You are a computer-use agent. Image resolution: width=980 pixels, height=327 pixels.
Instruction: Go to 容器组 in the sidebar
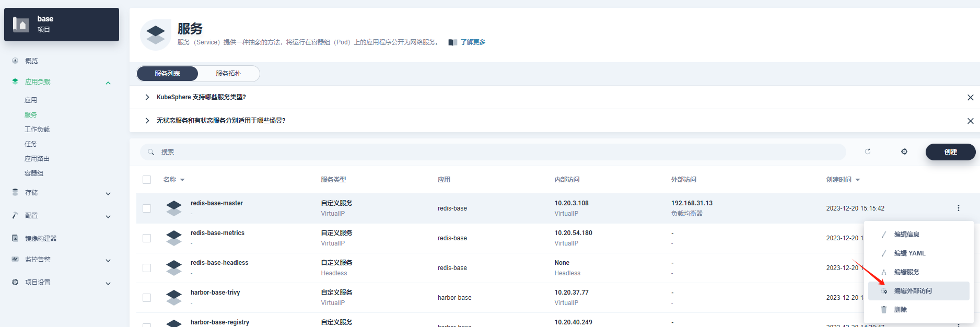(34, 173)
